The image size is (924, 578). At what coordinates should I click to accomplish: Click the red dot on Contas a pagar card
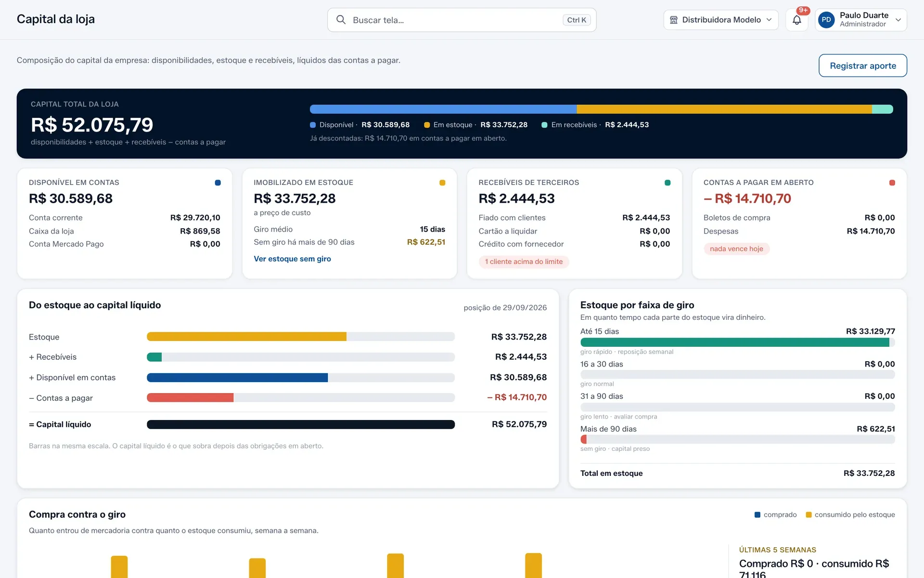coord(892,183)
